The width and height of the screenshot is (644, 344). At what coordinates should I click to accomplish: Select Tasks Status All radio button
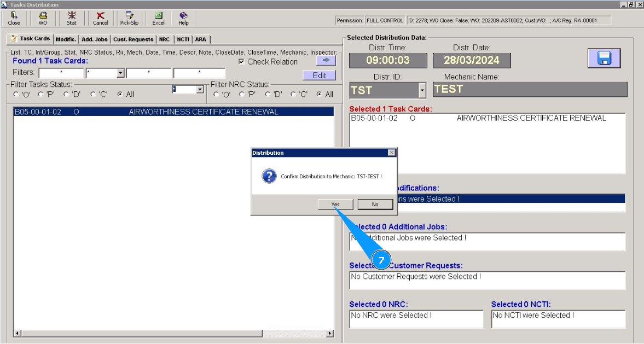pyautogui.click(x=120, y=95)
